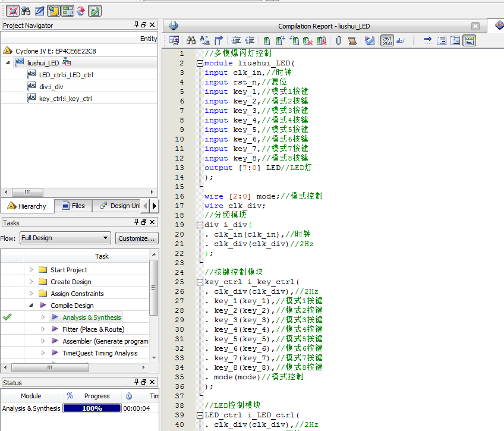
Task: Expand the Assign Constraints task
Action: (x=31, y=294)
